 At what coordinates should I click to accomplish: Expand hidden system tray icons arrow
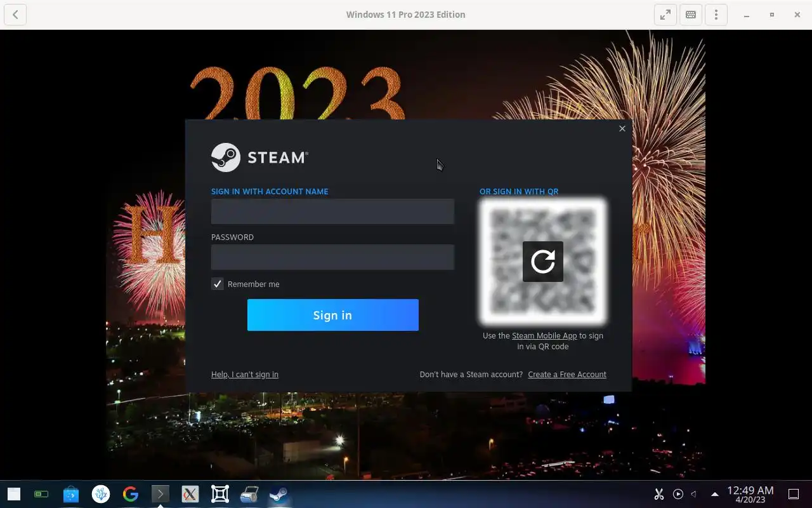pos(715,494)
